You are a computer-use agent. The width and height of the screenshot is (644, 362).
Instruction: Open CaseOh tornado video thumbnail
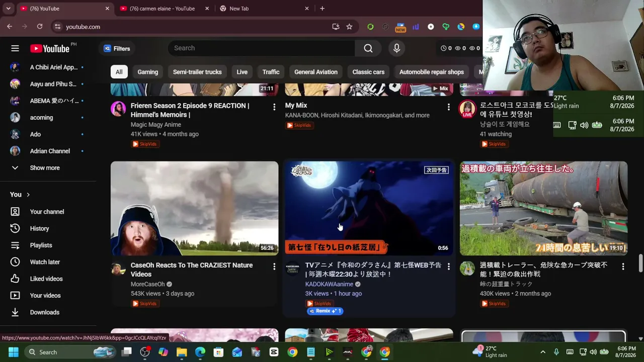[x=194, y=208]
